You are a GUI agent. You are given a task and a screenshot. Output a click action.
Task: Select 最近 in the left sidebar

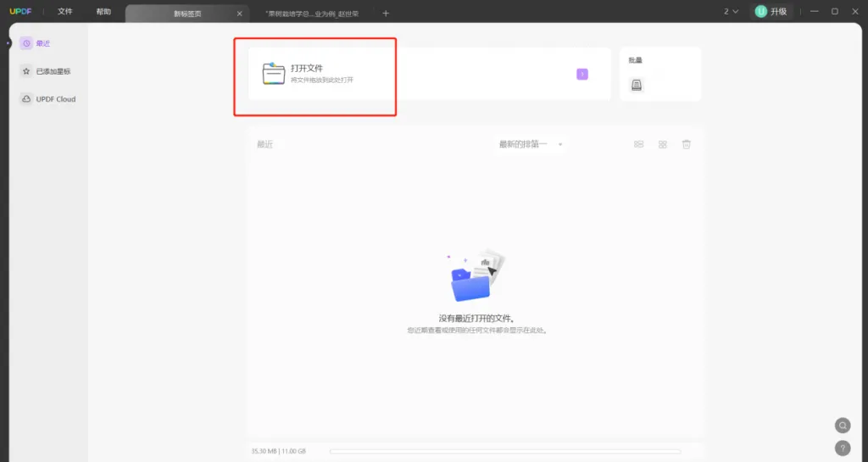click(x=36, y=43)
